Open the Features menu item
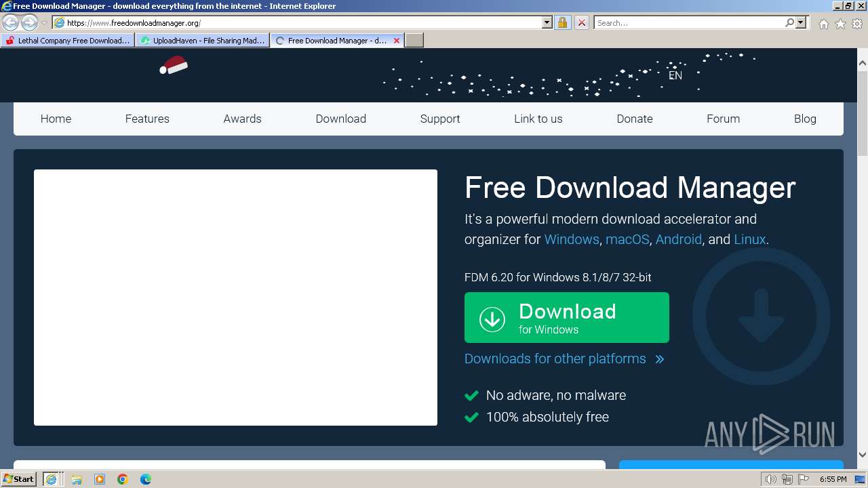Image resolution: width=868 pixels, height=488 pixels. [x=147, y=119]
